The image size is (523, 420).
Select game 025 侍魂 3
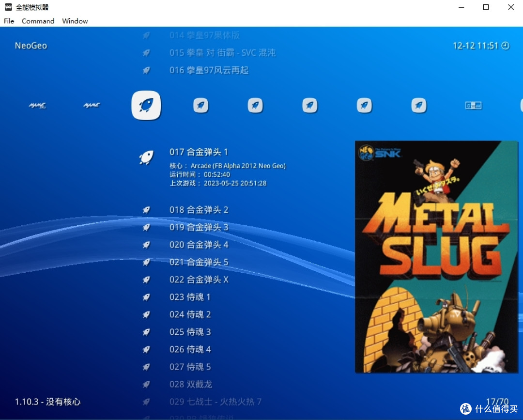(x=190, y=332)
